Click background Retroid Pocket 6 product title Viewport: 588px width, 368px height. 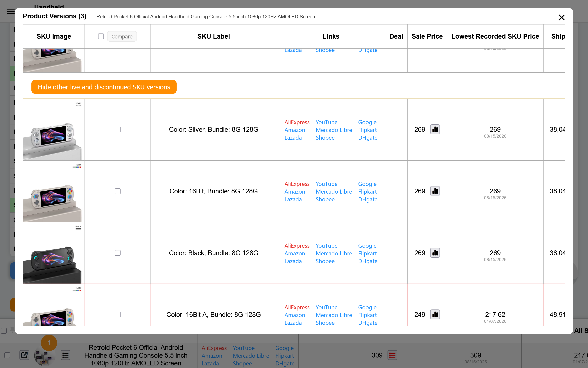tap(136, 355)
